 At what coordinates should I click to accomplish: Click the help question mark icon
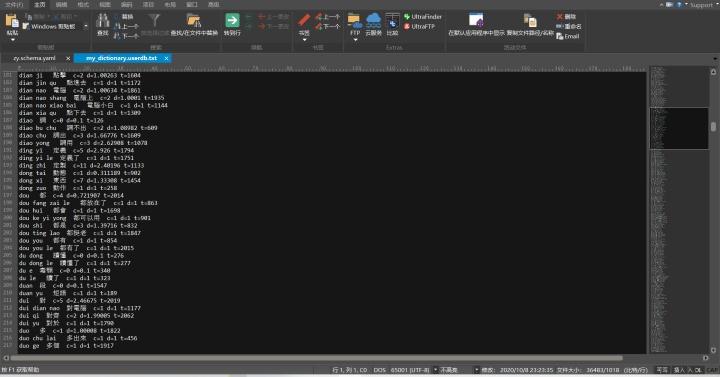coord(680,5)
